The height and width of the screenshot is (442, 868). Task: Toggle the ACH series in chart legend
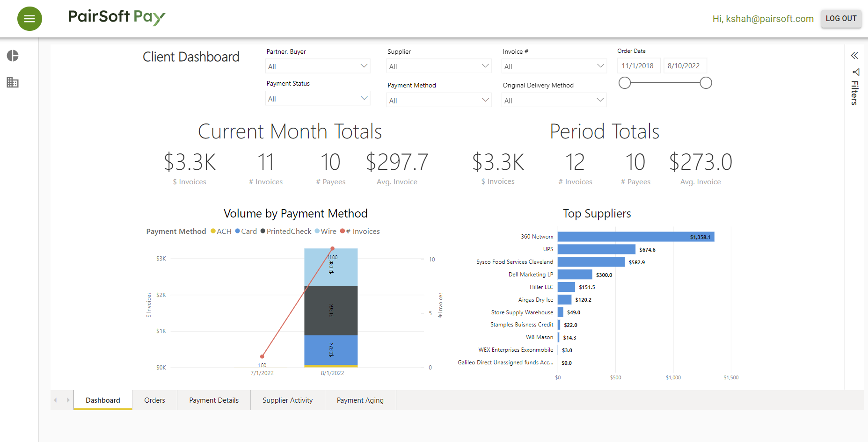point(220,231)
